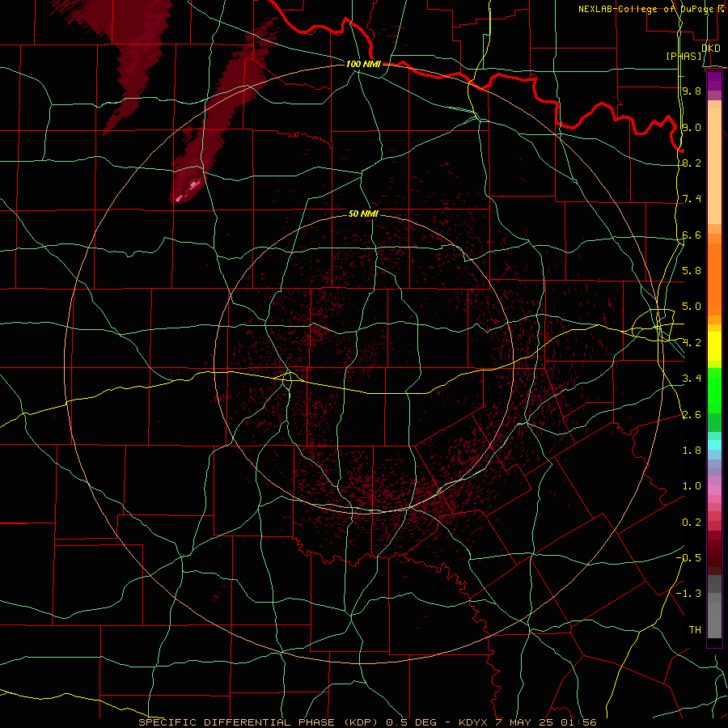Click the TH threshold label on the scale

695,630
